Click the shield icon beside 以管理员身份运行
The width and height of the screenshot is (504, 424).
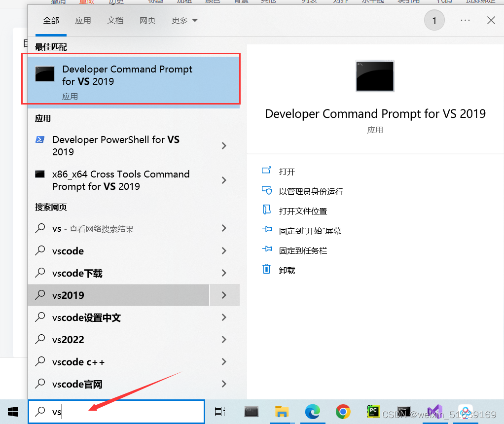pyautogui.click(x=266, y=191)
